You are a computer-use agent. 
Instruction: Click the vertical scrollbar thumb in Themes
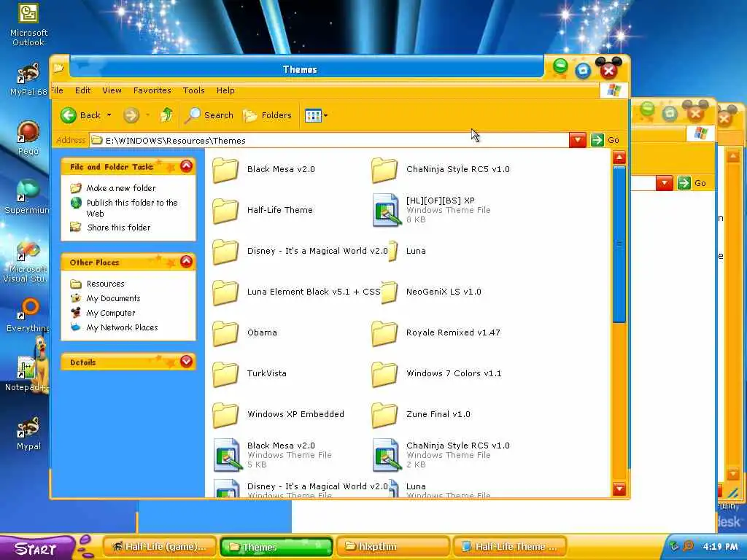click(619, 244)
